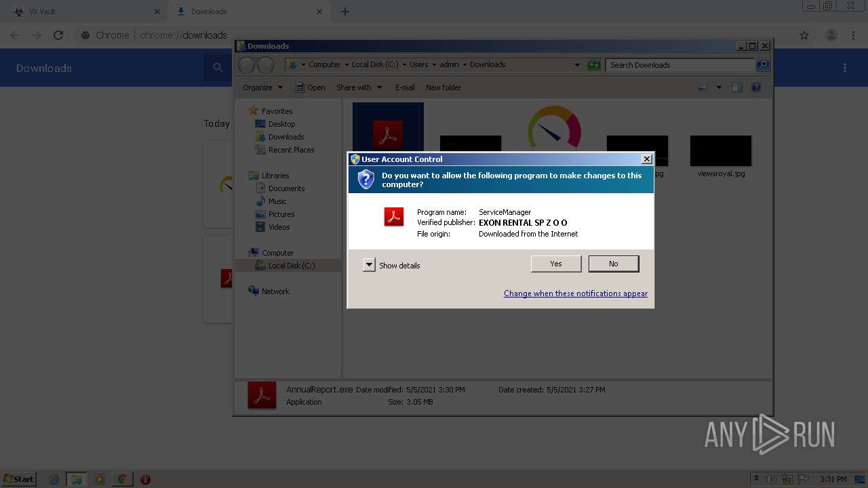Image resolution: width=868 pixels, height=488 pixels.
Task: Switch to the Downloads Chrome tab
Action: pyautogui.click(x=248, y=12)
